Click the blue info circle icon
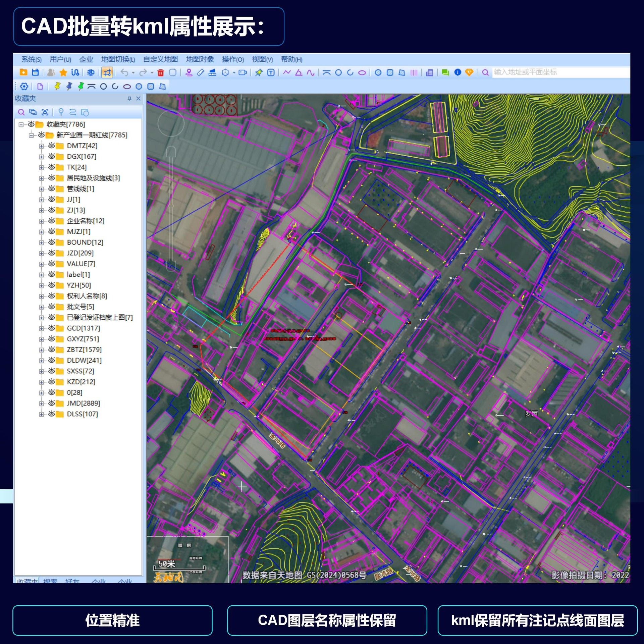This screenshot has width=644, height=644. pyautogui.click(x=458, y=72)
